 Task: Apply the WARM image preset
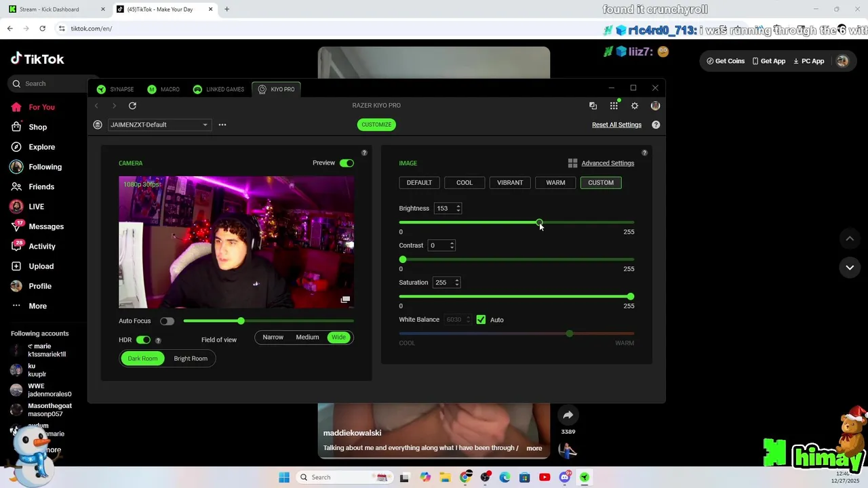coord(555,183)
